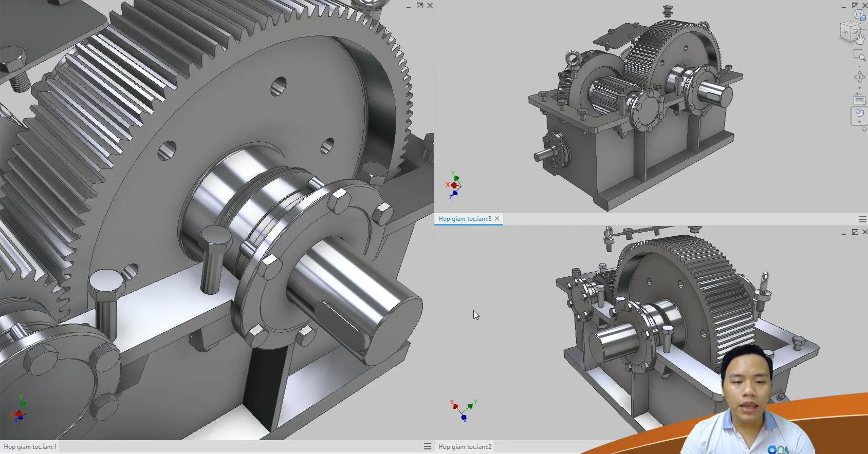Switch to the Hop giam toc.iam:3 tab

click(x=465, y=219)
